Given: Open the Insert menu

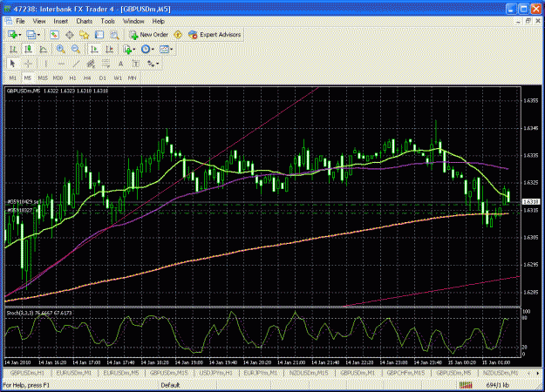Looking at the screenshot, I should (x=61, y=21).
